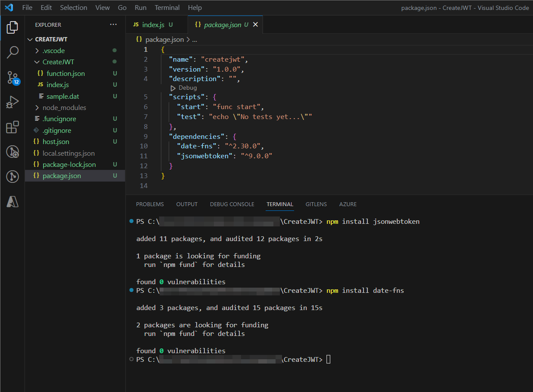Open the Azure view icon

click(13, 202)
